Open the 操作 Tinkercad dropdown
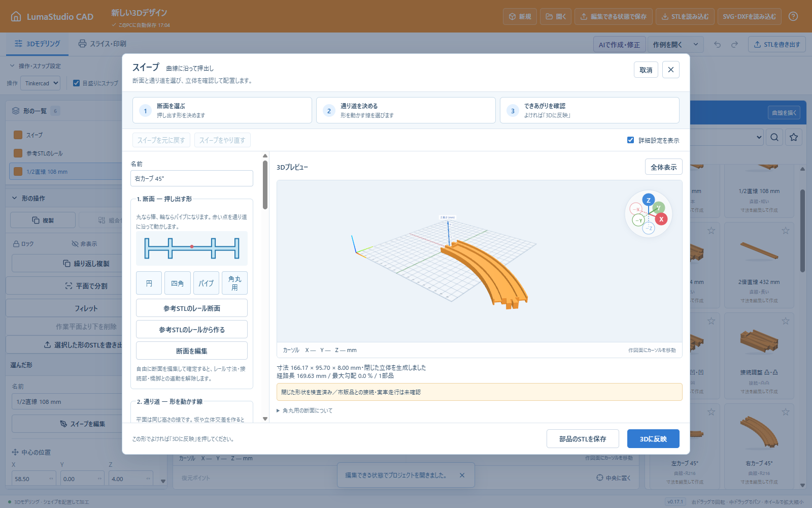The image size is (812, 508). [x=40, y=83]
